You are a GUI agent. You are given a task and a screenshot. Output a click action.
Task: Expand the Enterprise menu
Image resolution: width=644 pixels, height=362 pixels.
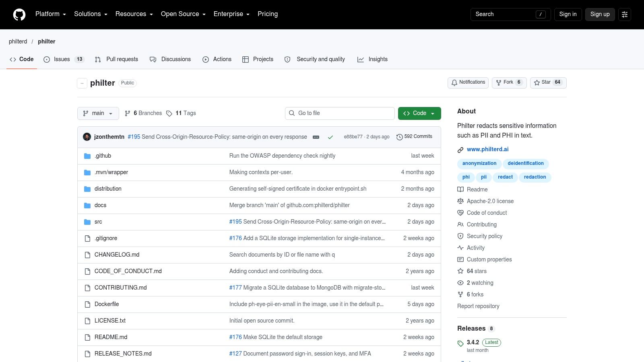231,14
